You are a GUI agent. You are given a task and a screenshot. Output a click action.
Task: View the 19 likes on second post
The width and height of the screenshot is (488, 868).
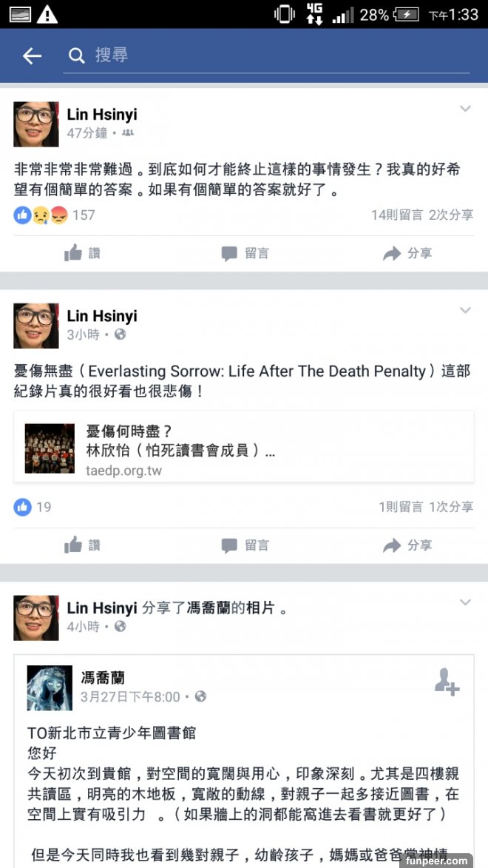pyautogui.click(x=33, y=506)
